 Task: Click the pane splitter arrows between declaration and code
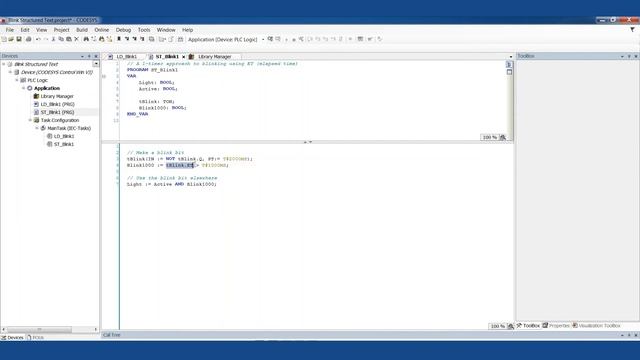coord(308,142)
